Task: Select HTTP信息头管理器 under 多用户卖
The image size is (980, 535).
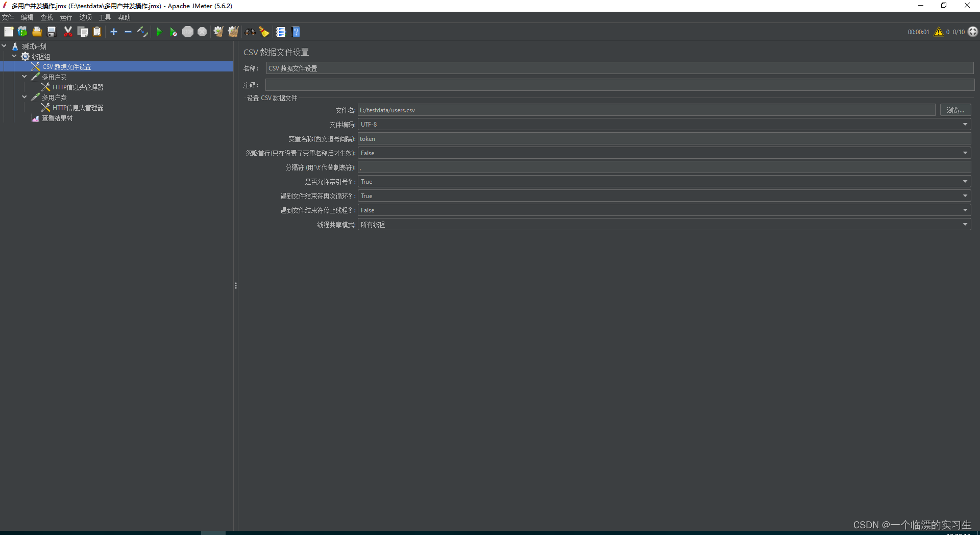Action: coord(78,108)
